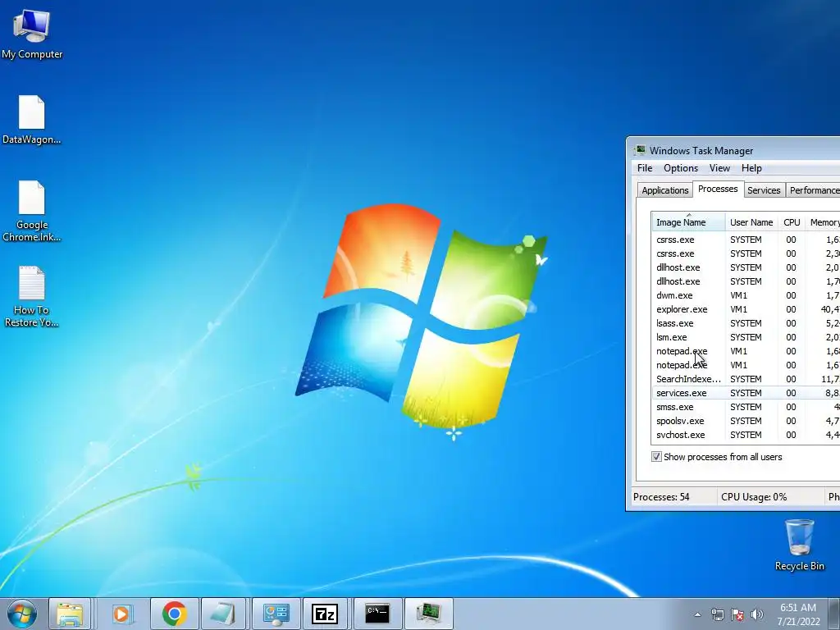The width and height of the screenshot is (840, 630).
Task: Switch to the Applications tab
Action: [664, 190]
